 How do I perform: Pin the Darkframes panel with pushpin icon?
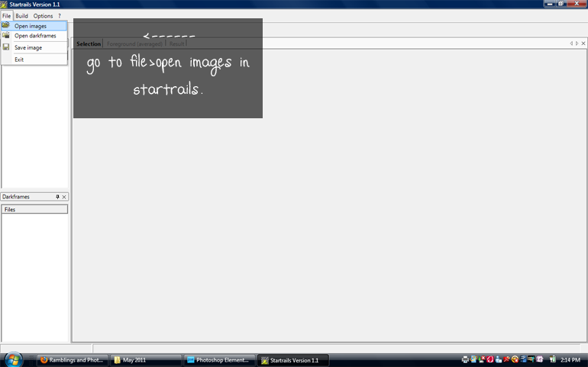[57, 197]
